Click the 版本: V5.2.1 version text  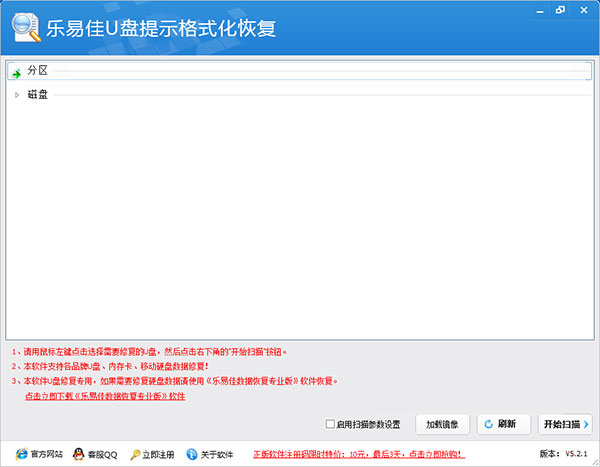click(x=563, y=454)
